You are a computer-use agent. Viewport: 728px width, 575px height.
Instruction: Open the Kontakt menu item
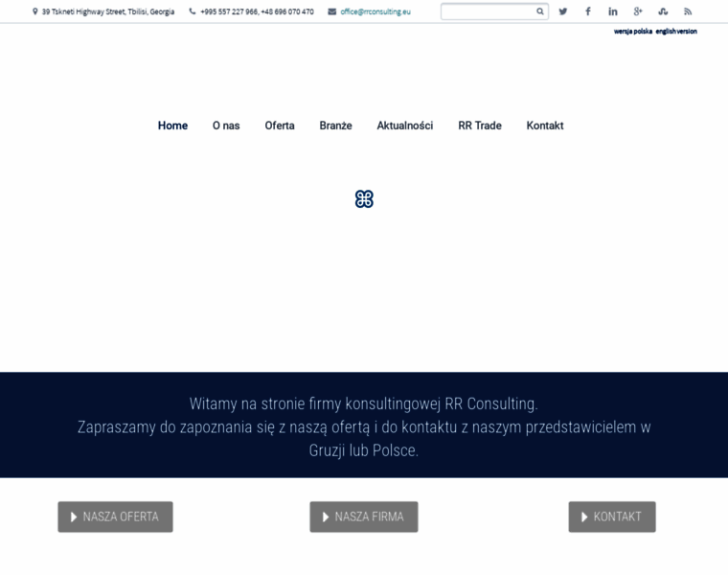point(545,126)
